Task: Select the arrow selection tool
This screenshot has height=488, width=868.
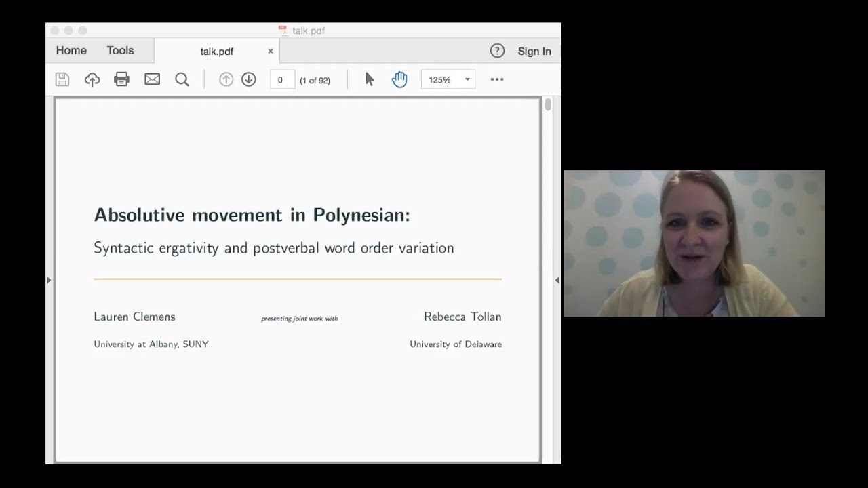Action: coord(370,79)
